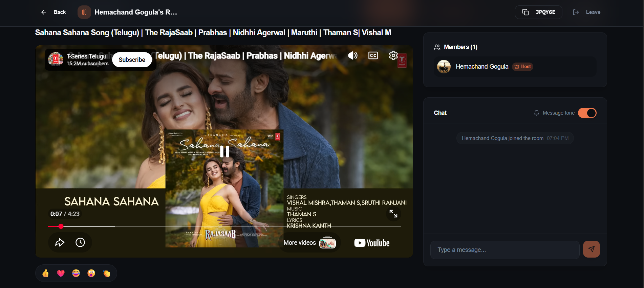Screen dimensions: 644x288
Task: Click the room name Hemachand Gogula's R...
Action: tap(136, 12)
